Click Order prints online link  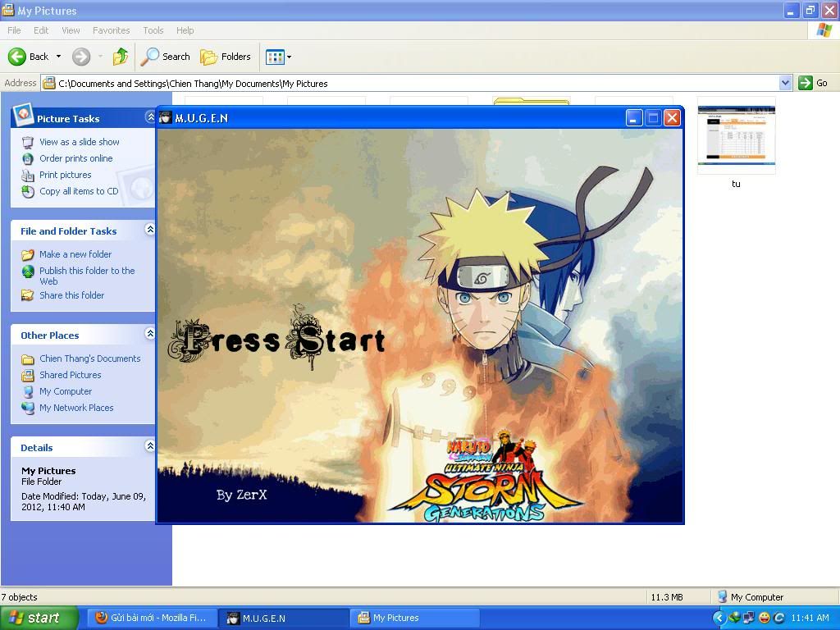tap(76, 158)
